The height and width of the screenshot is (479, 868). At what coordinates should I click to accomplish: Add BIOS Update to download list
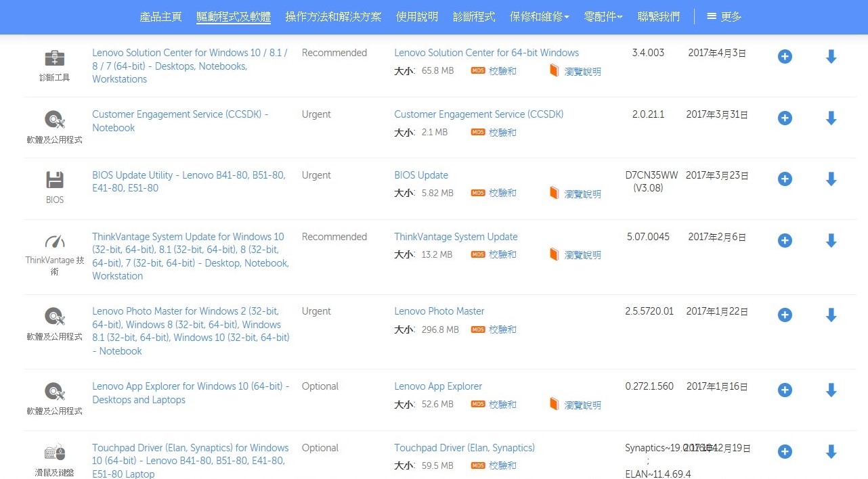785,179
